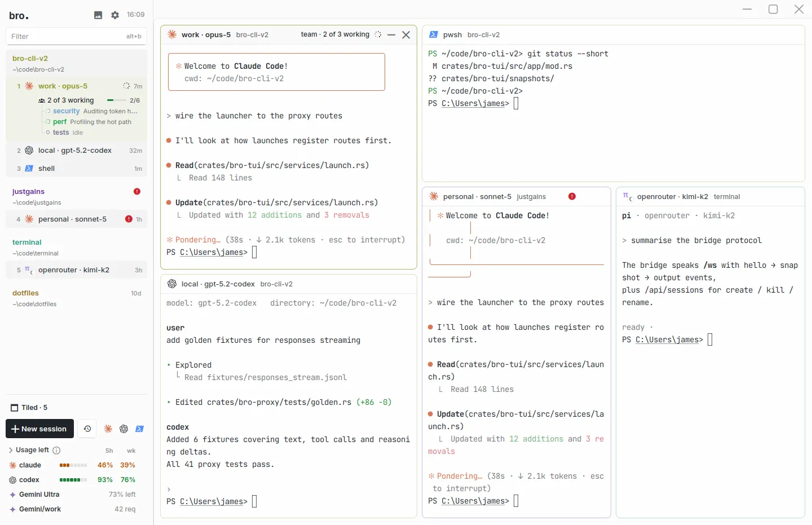Start a New session
Image resolution: width=812 pixels, height=525 pixels.
39,429
